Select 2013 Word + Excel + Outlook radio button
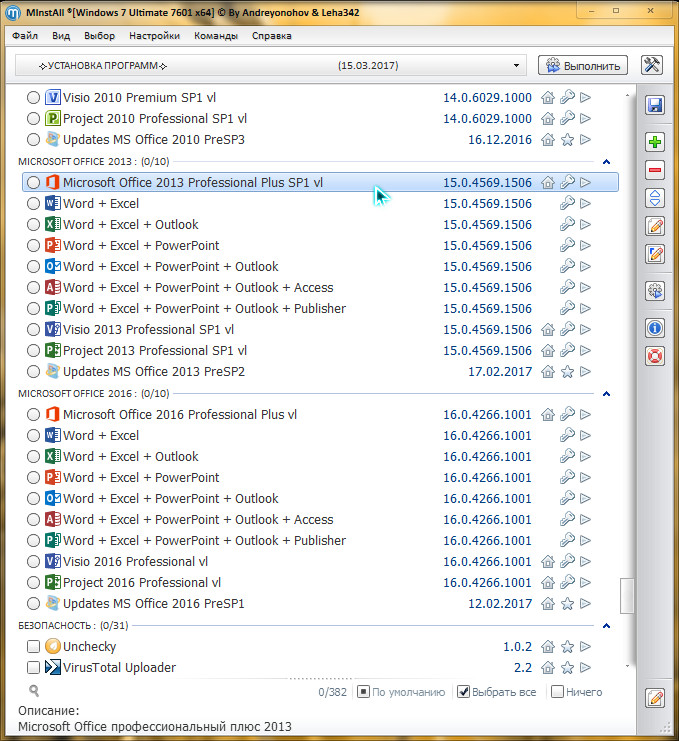 click(x=33, y=224)
